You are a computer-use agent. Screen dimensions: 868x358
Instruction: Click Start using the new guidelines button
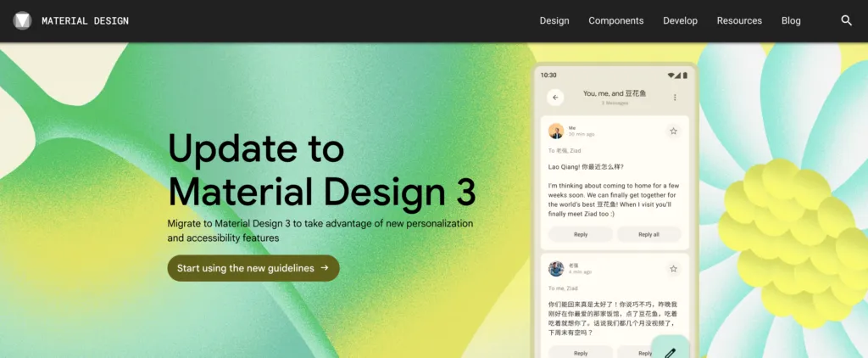pos(253,268)
